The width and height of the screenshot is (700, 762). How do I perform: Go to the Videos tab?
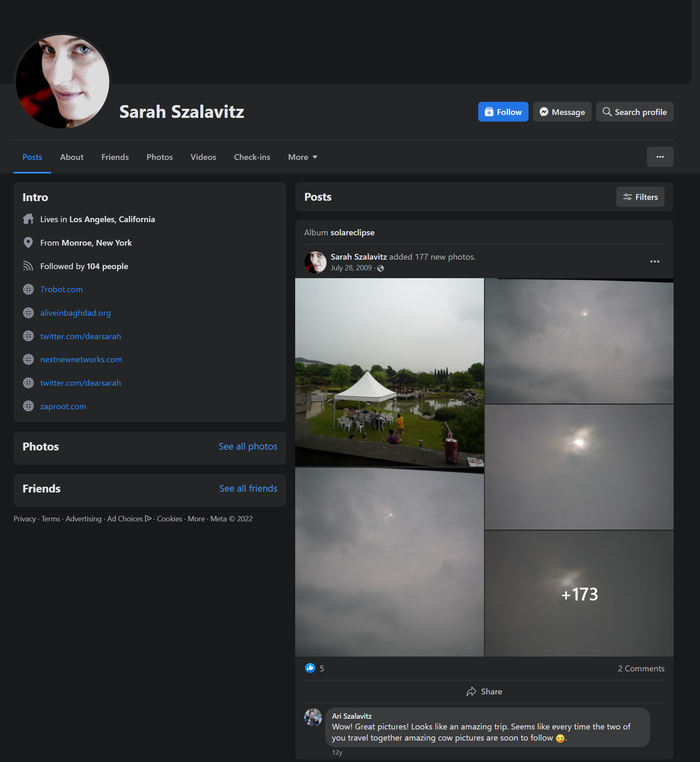(x=203, y=157)
